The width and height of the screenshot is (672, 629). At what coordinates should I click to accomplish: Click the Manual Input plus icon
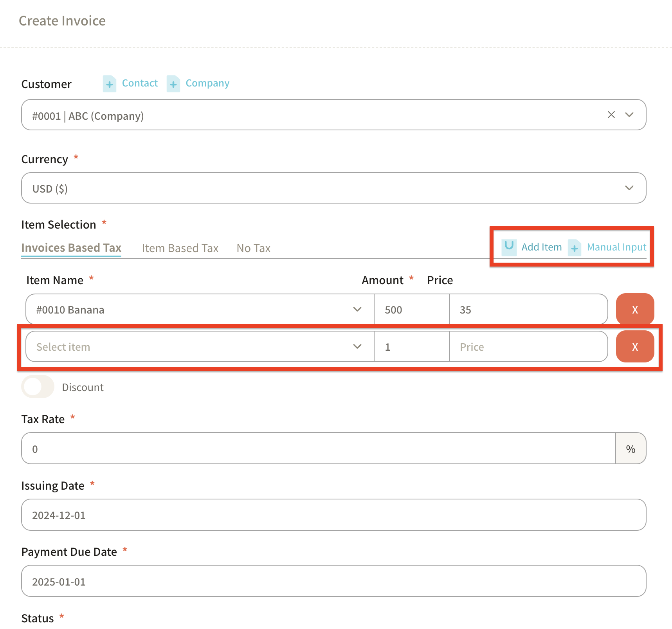pyautogui.click(x=574, y=248)
